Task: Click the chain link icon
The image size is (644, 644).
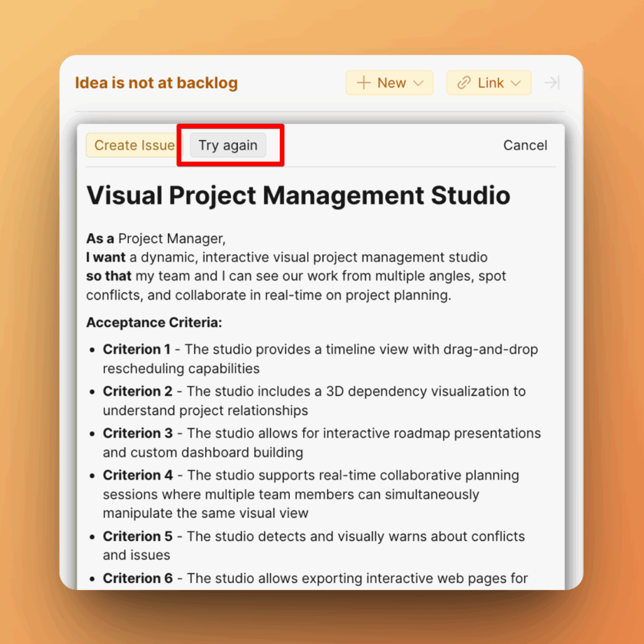Action: click(x=464, y=83)
